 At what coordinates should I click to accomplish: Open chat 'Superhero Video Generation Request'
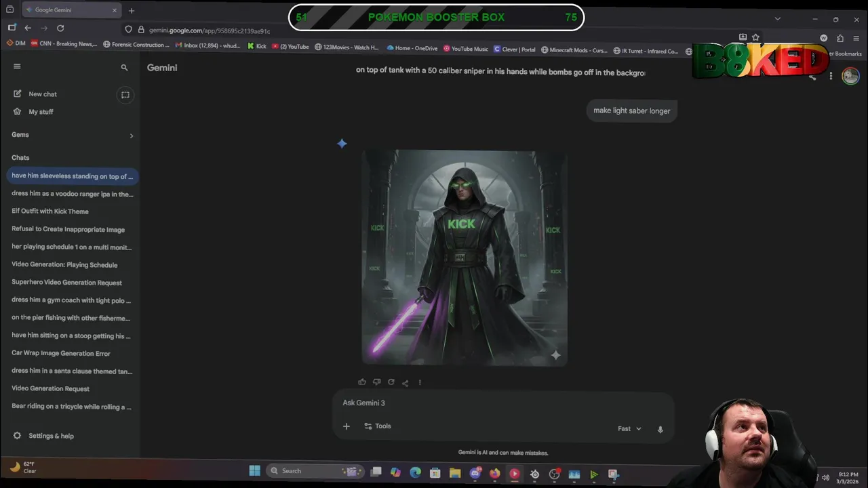click(73, 283)
